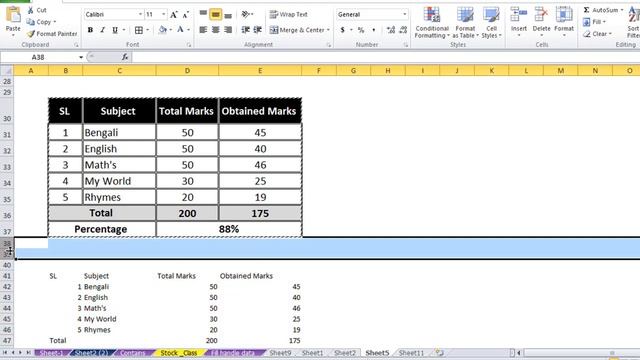Switch to Contains sheet tab
640x360 pixels.
[133, 353]
